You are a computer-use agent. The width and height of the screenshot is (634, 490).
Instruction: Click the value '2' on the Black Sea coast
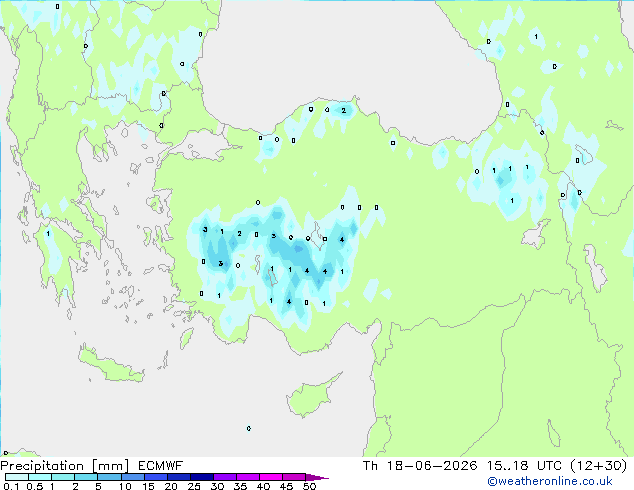343,110
